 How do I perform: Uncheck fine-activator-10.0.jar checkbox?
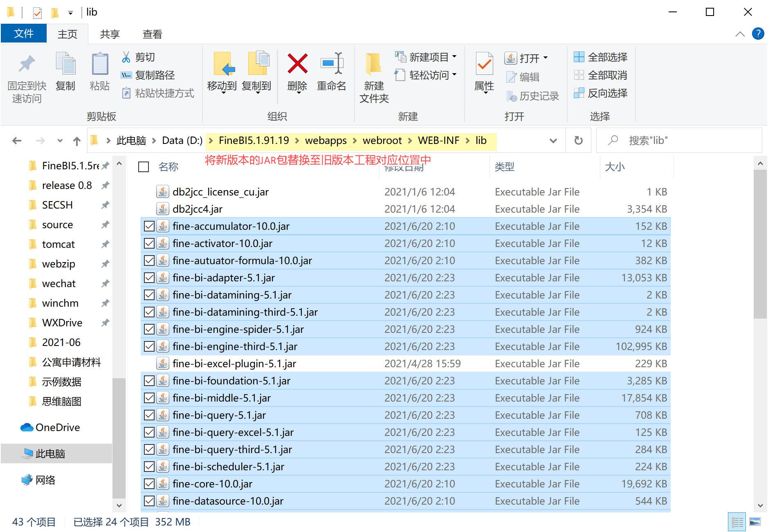[149, 243]
